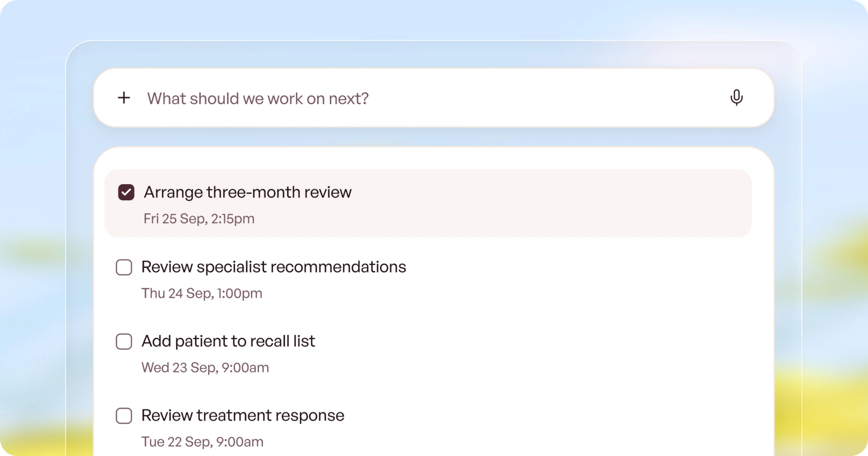This screenshot has width=868, height=456.
Task: Click blank area of recall list row
Action: click(x=533, y=354)
